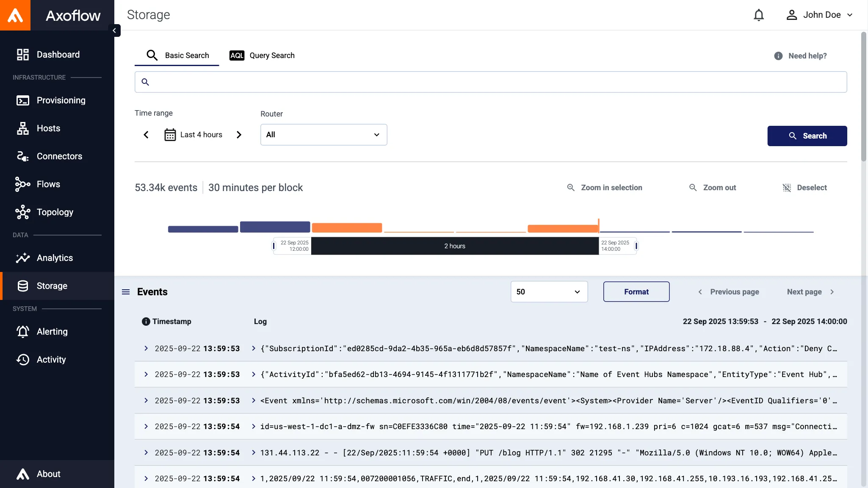The height and width of the screenshot is (488, 868).
Task: Click the Timestamp info icon
Action: (x=146, y=322)
